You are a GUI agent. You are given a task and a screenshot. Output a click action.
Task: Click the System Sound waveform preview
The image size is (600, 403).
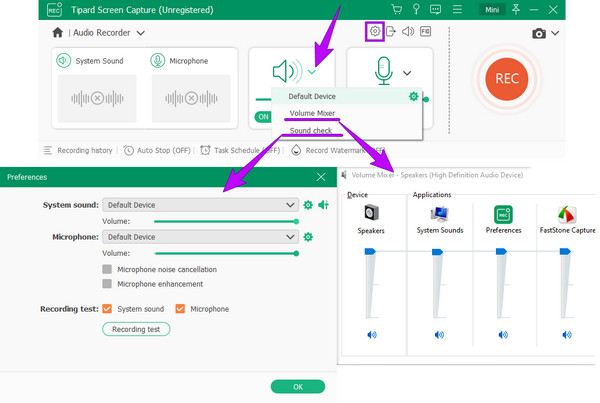click(97, 98)
